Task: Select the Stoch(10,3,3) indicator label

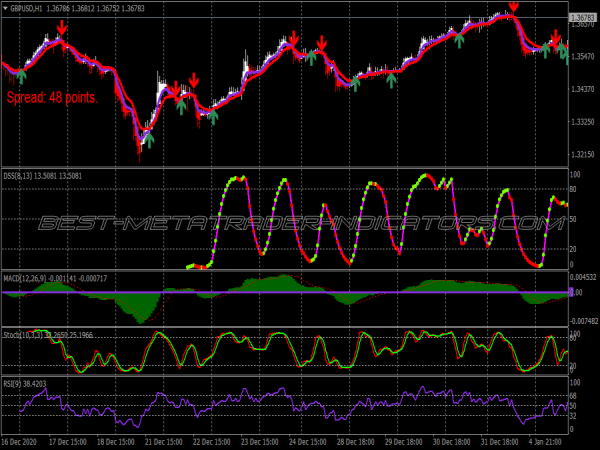Action: pyautogui.click(x=23, y=335)
